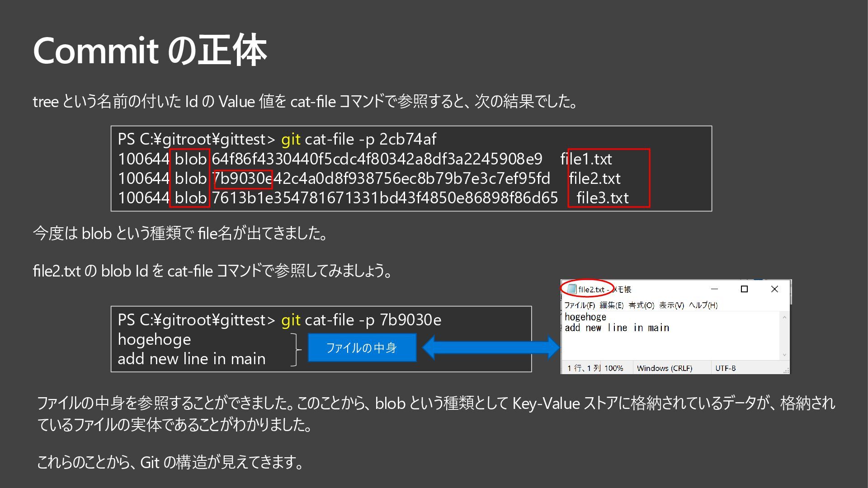Open the ヘルプ(H) help menu

pos(703,305)
